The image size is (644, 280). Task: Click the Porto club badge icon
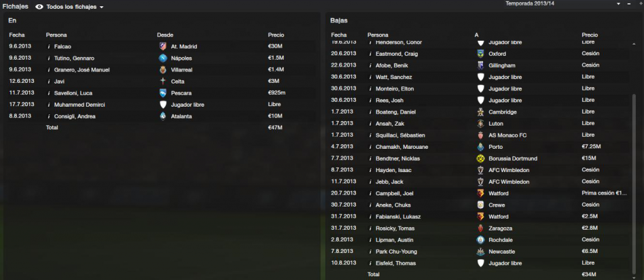[x=480, y=147]
